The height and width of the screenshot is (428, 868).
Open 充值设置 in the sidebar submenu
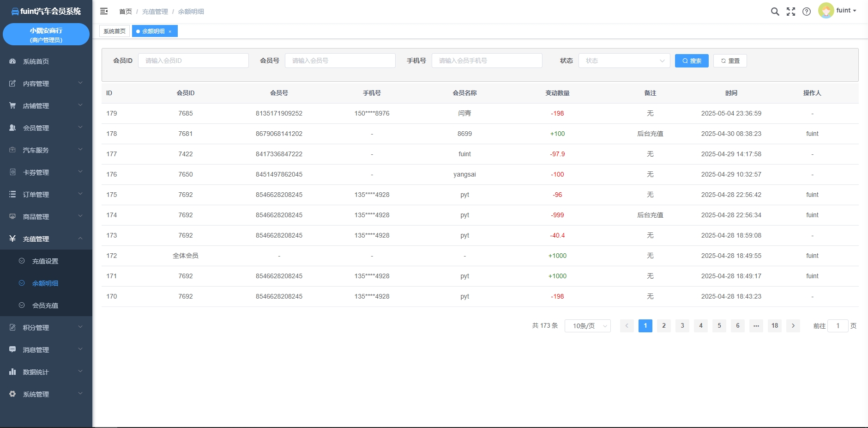45,261
